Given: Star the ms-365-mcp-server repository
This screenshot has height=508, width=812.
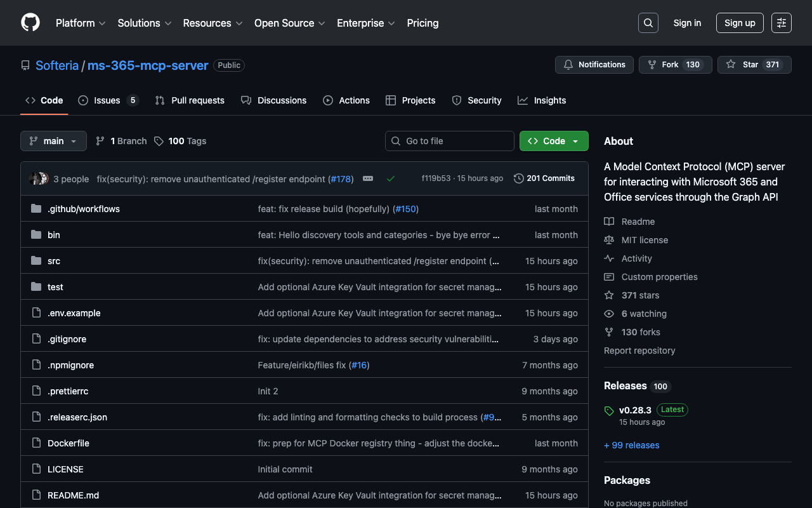Looking at the screenshot, I should coord(754,65).
